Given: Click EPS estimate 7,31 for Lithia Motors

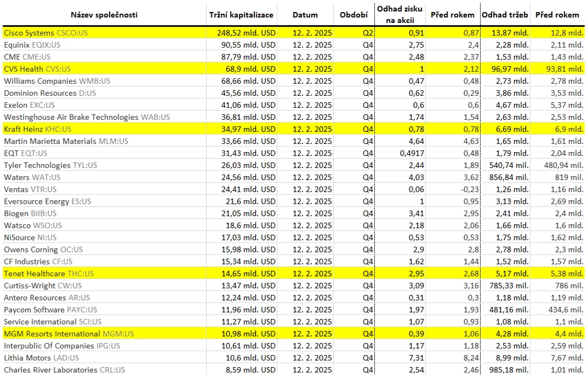Looking at the screenshot, I should coord(416,358).
